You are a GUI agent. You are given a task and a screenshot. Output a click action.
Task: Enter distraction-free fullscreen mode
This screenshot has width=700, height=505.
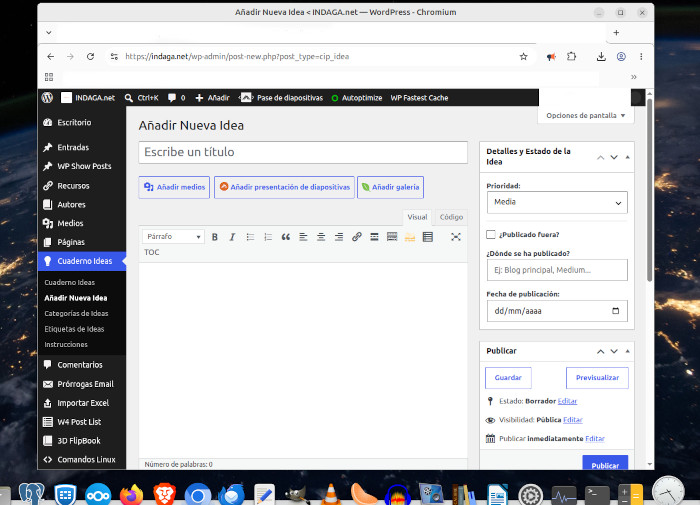pos(456,237)
